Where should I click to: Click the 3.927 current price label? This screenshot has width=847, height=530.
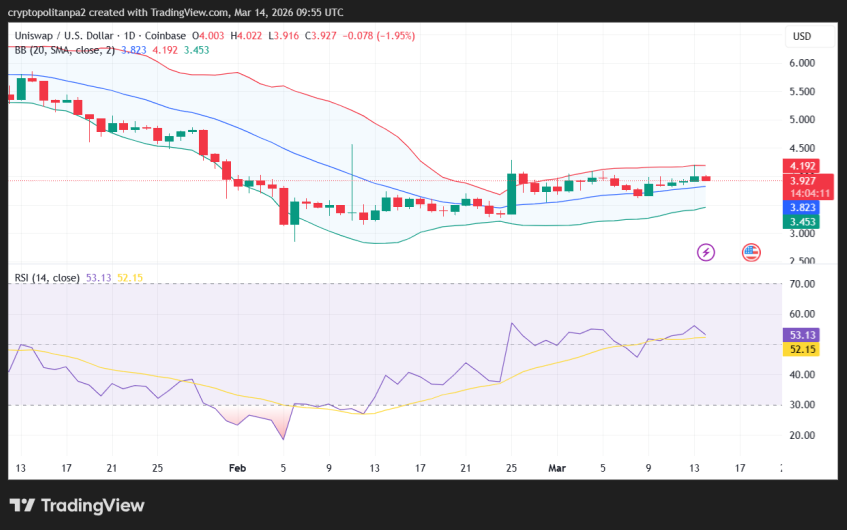(803, 181)
